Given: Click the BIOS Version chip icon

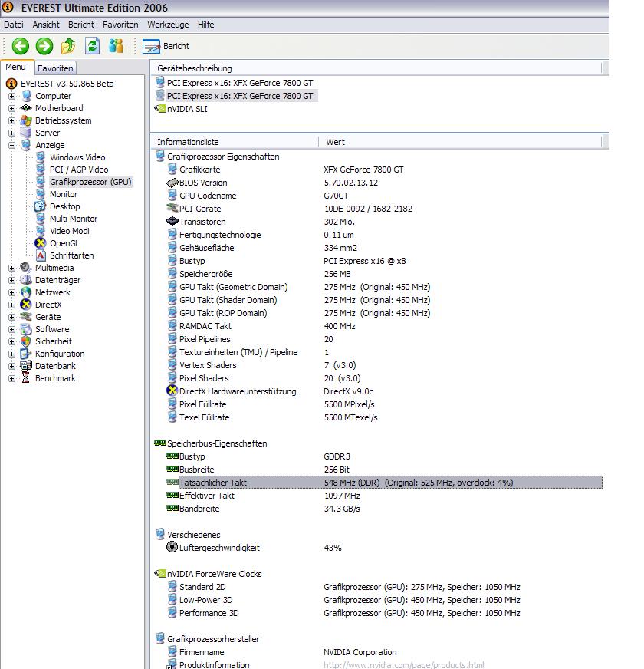Looking at the screenshot, I should (x=172, y=183).
